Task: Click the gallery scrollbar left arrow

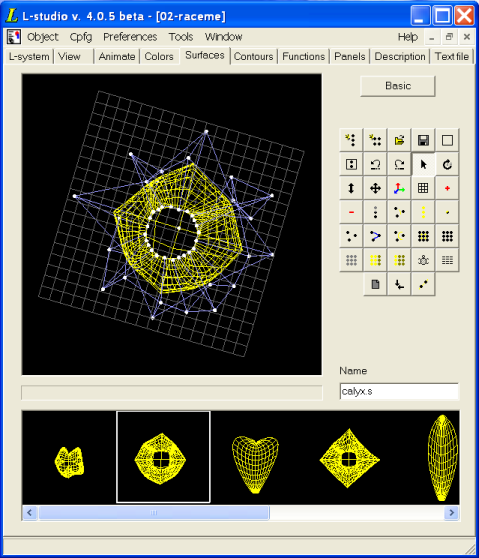Action: (30, 513)
